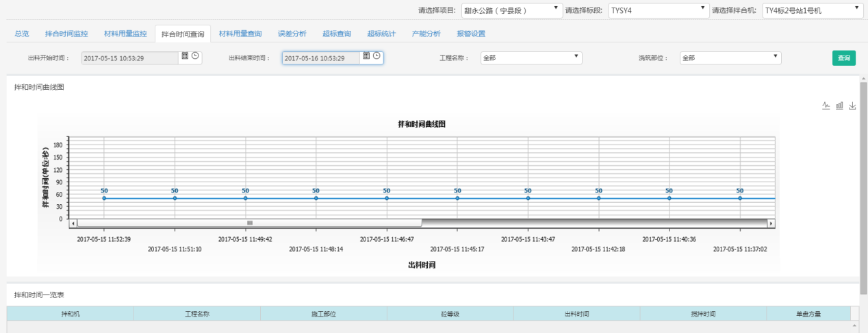Switch to the 材料用量监控 tab

125,34
